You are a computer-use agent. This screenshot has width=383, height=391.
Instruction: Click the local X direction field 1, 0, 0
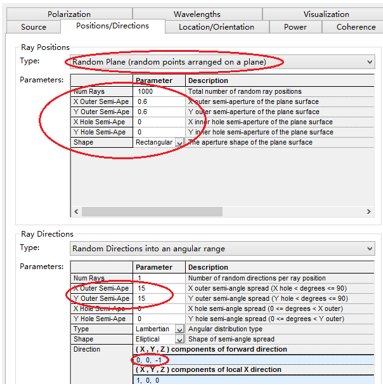254,380
